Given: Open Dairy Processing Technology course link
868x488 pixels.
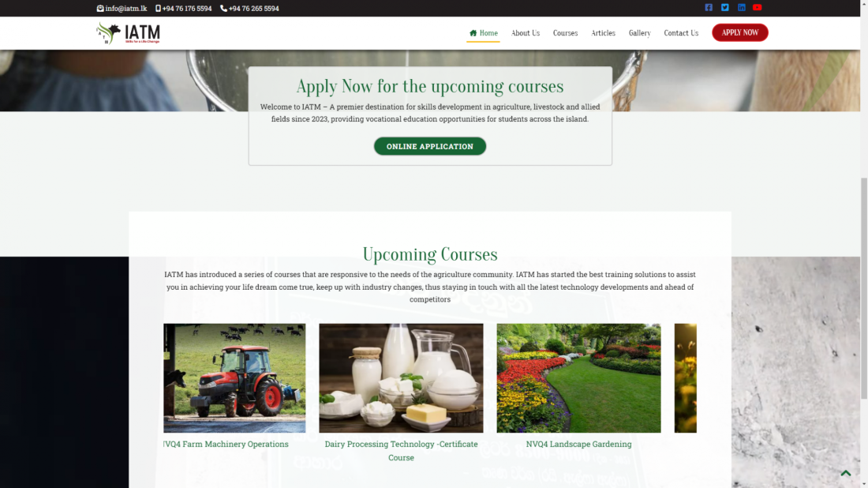Looking at the screenshot, I should point(401,451).
